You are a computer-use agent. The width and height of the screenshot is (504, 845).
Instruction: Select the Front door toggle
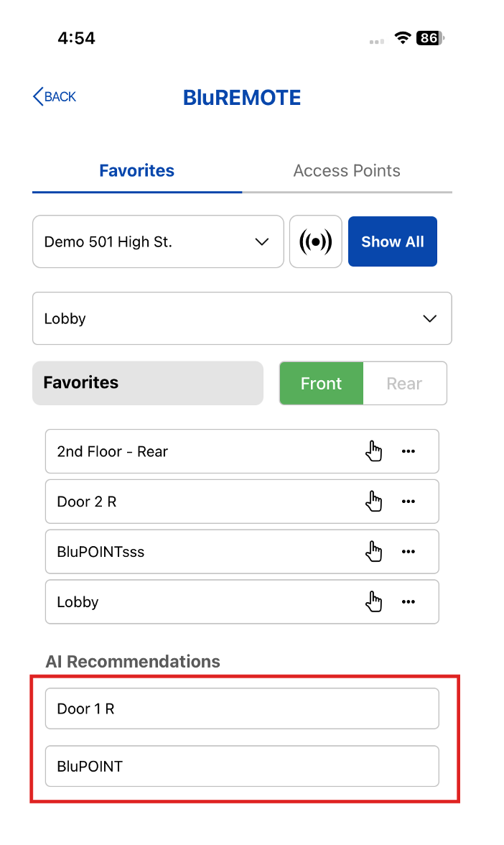(321, 384)
